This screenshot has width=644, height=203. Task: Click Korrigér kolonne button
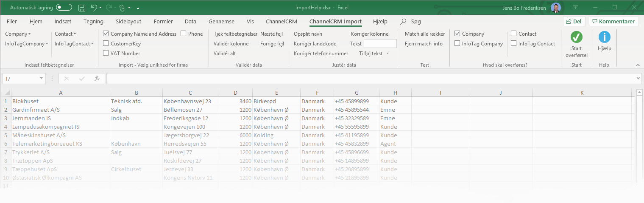(370, 34)
